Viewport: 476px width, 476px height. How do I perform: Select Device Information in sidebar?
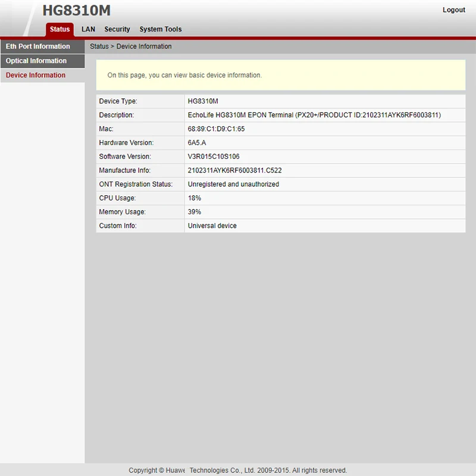coord(42,75)
